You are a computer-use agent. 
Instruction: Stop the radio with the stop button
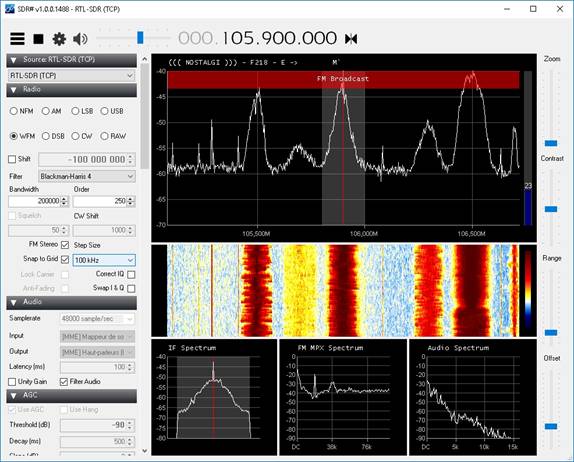pyautogui.click(x=38, y=39)
